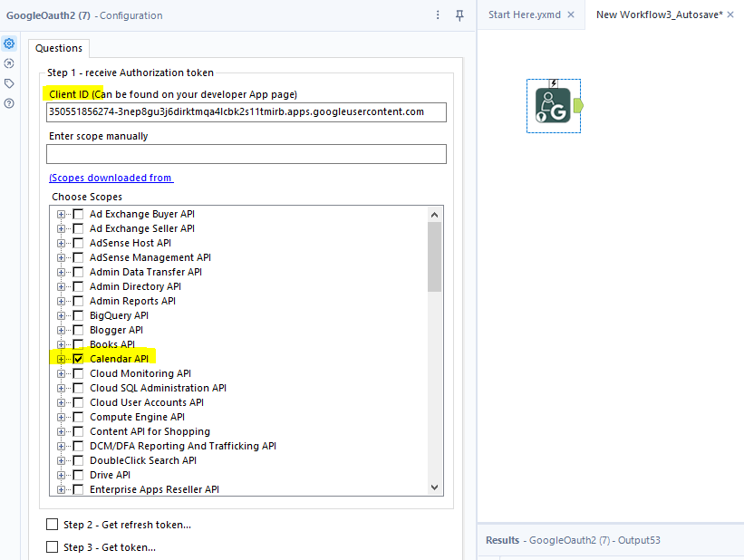The image size is (744, 560).
Task: Check the DoubleClick Search API checkbox
Action: 78,460
